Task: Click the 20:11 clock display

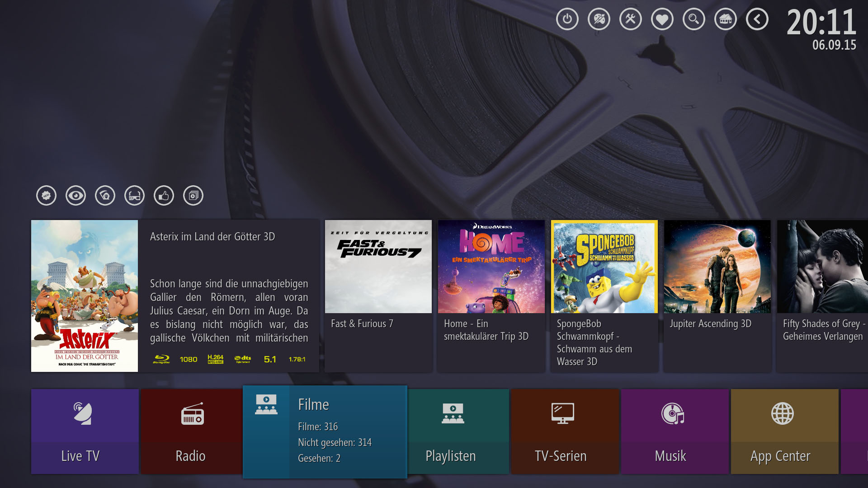Action: click(821, 22)
